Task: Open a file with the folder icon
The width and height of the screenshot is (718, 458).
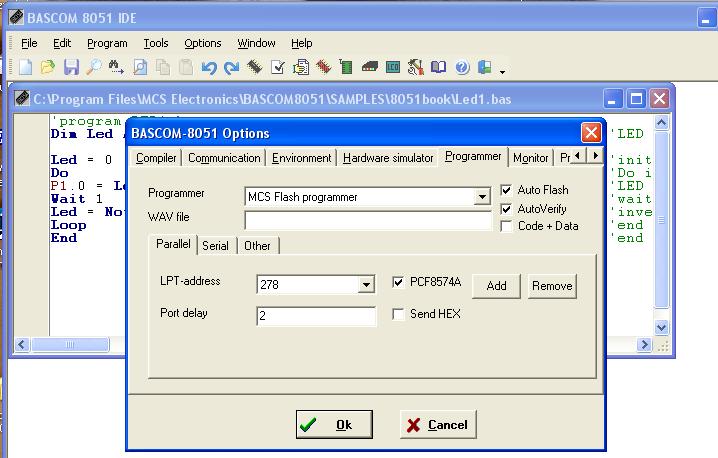Action: click(48, 67)
